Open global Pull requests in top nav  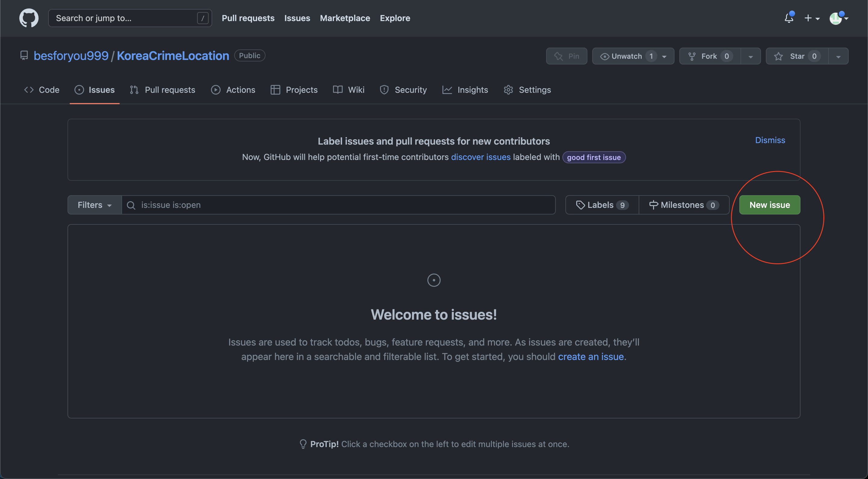tap(248, 18)
